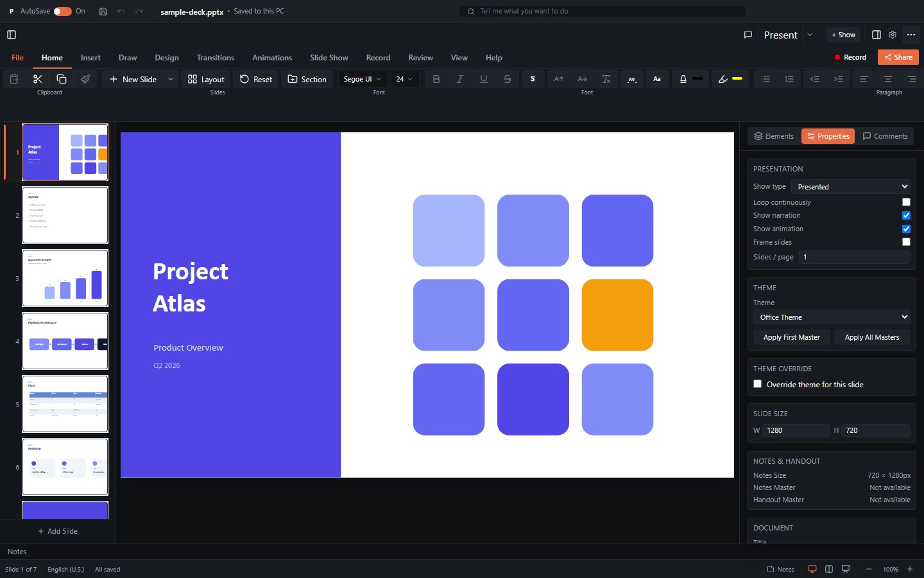The width and height of the screenshot is (924, 578).
Task: Uncheck Show narration checkbox
Action: 906,215
